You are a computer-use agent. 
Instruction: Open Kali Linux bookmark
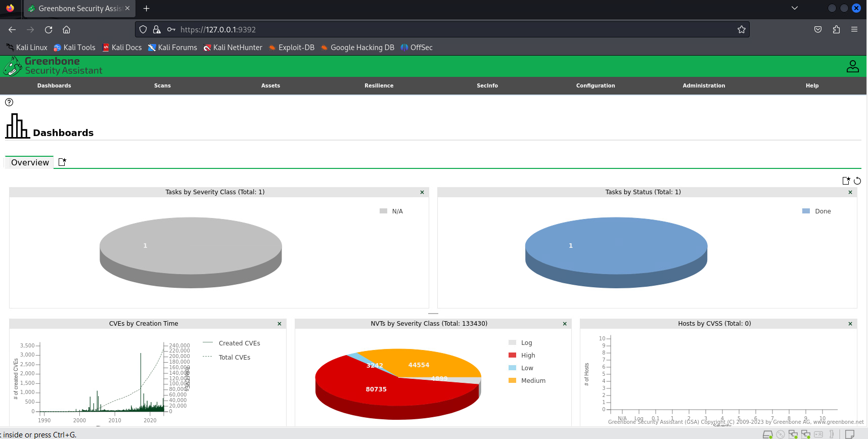27,48
